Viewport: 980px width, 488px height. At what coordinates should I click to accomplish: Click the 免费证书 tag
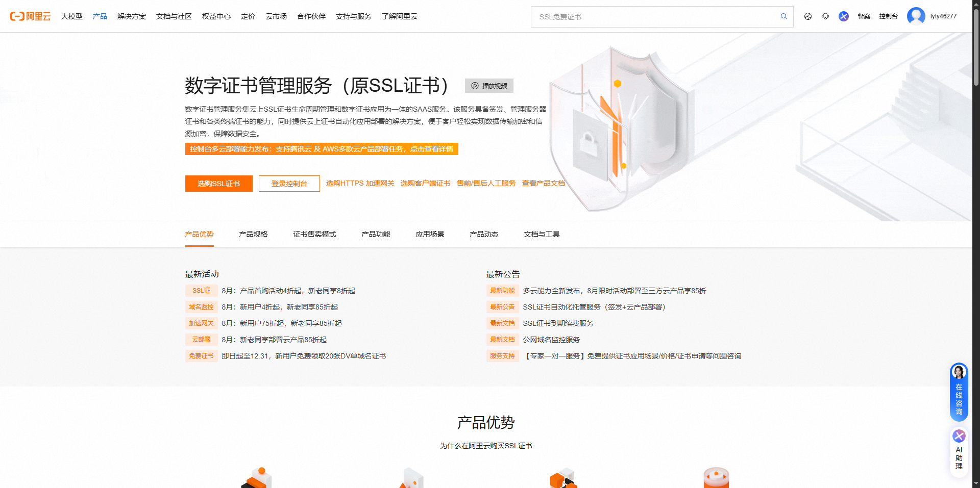(x=202, y=356)
